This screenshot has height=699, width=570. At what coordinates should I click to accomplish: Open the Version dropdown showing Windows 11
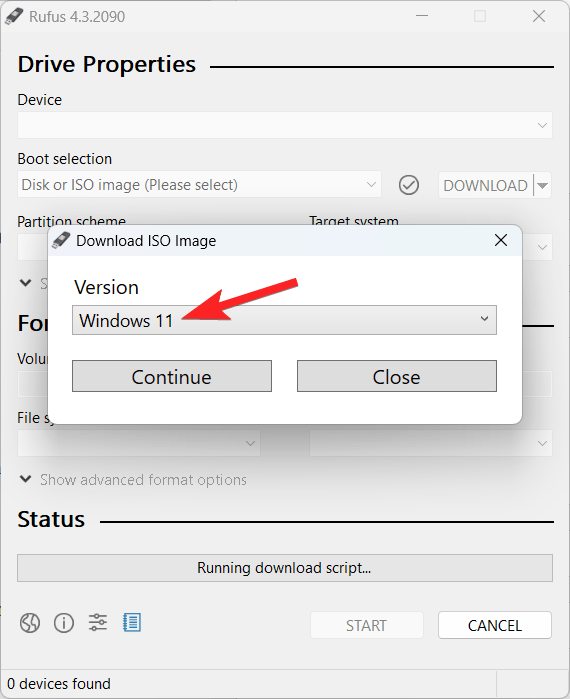click(284, 320)
